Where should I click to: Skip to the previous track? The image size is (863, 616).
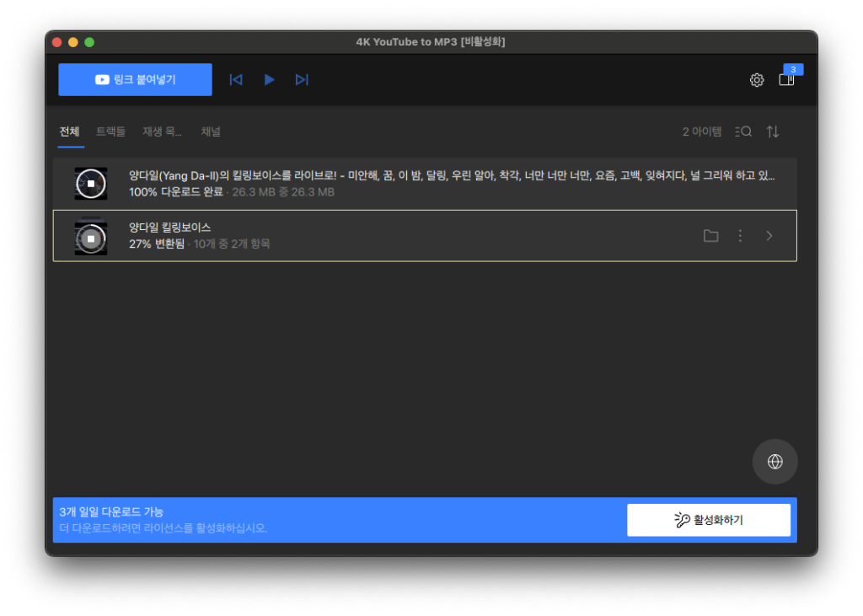pyautogui.click(x=236, y=80)
